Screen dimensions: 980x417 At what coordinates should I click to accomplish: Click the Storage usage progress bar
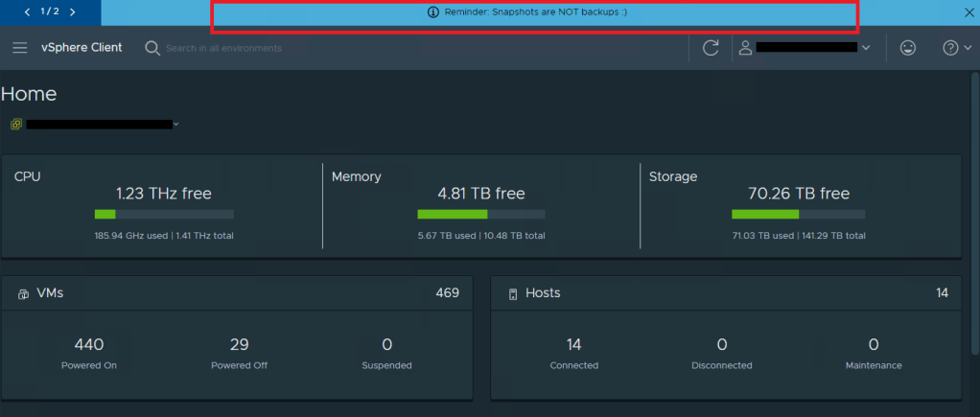point(798,215)
